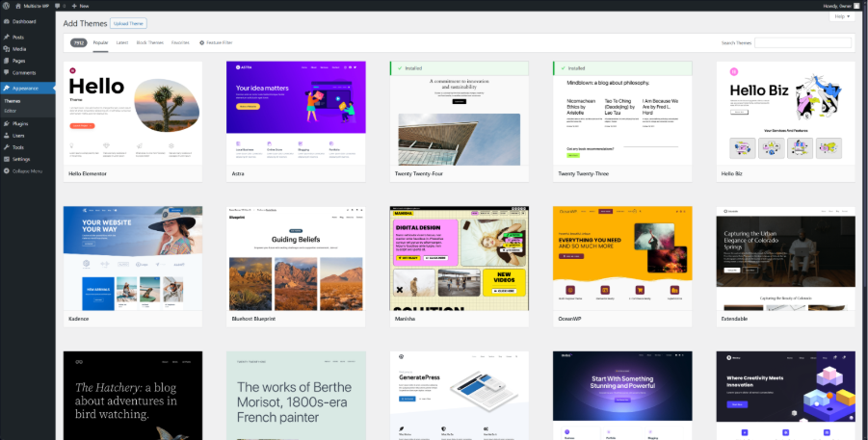Click the Kadence theme name label
868x440 pixels.
coord(79,319)
